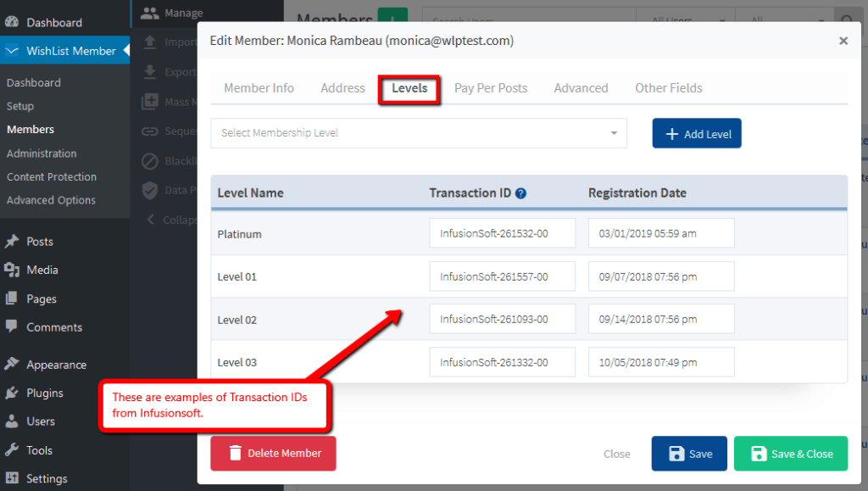The width and height of the screenshot is (868, 491).
Task: Edit Level 02 registration date field
Action: pos(661,319)
